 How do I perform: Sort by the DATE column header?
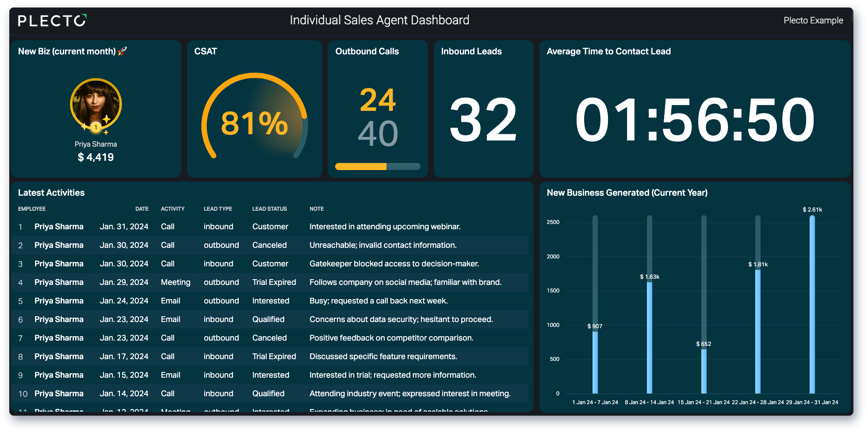pos(142,209)
